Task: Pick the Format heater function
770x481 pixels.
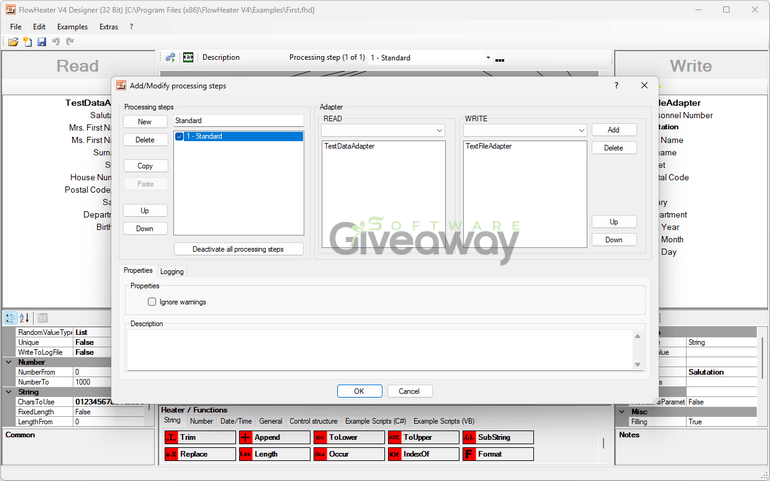Action: (498, 454)
